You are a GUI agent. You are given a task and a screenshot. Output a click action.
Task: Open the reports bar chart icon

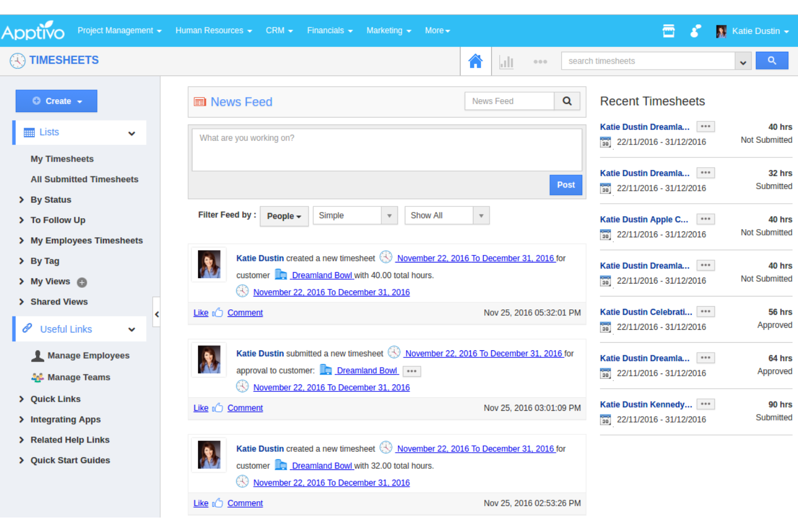point(506,61)
